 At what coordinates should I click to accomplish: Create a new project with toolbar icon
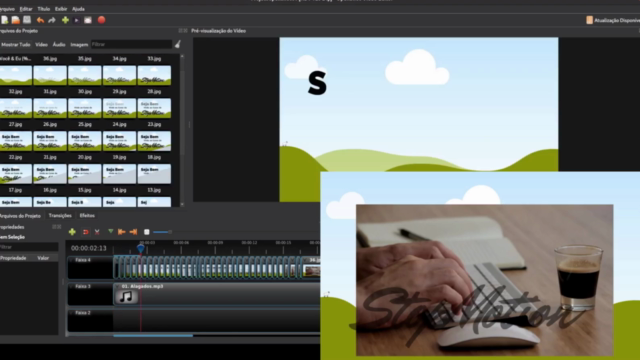[4, 20]
